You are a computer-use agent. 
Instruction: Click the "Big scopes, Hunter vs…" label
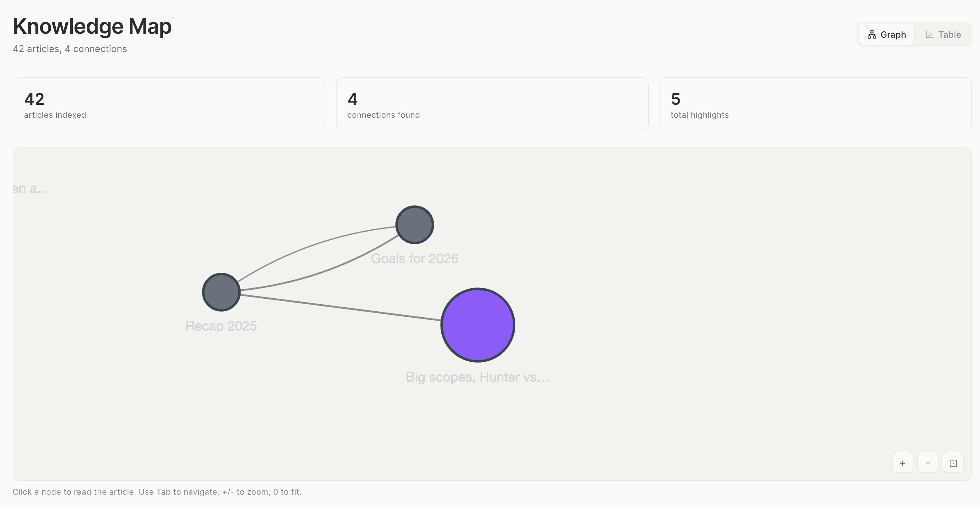477,377
